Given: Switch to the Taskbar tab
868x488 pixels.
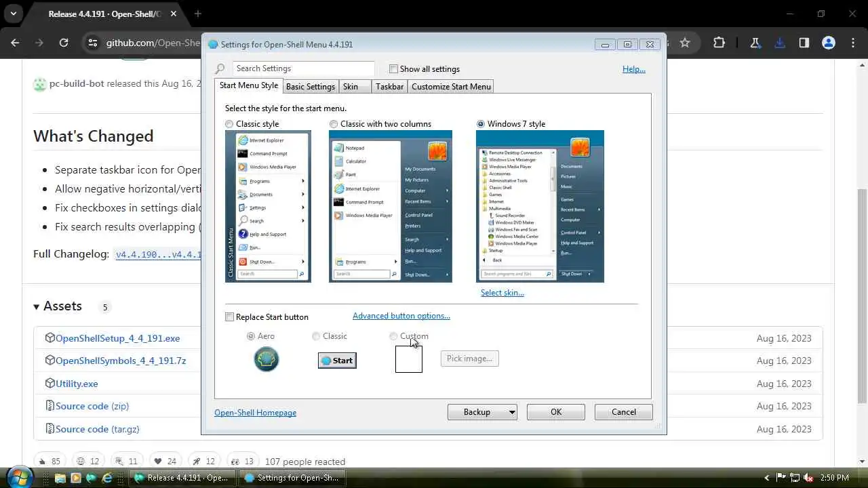Looking at the screenshot, I should pyautogui.click(x=389, y=87).
